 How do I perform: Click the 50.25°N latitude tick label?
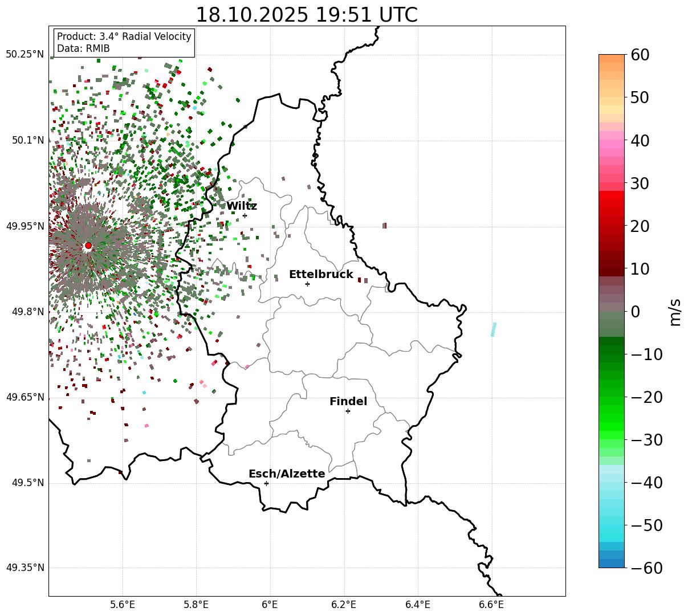pos(25,54)
